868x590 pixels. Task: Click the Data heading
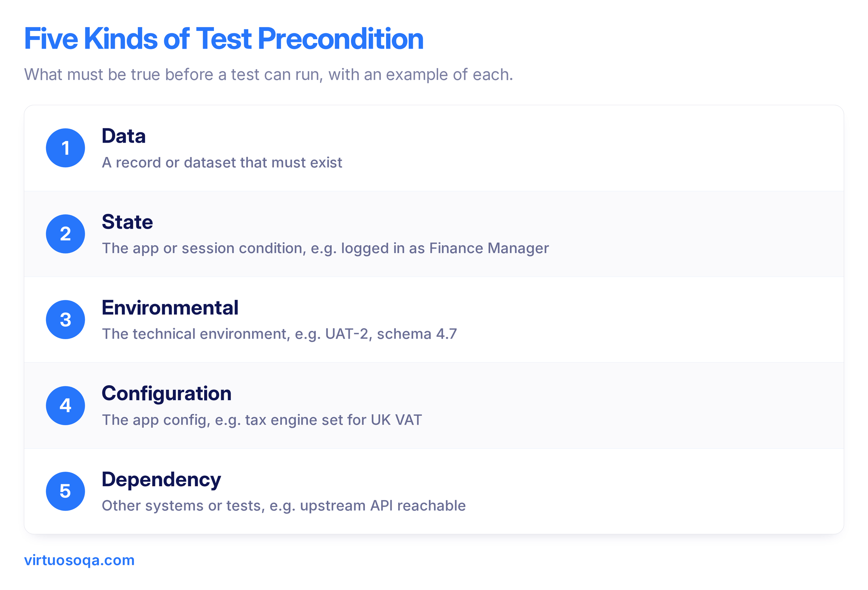point(124,136)
